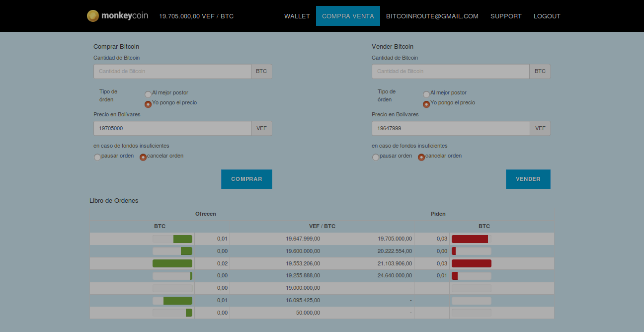Image resolution: width=644 pixels, height=332 pixels.
Task: Choose 'pausar orden' in Comprar section
Action: click(x=97, y=157)
